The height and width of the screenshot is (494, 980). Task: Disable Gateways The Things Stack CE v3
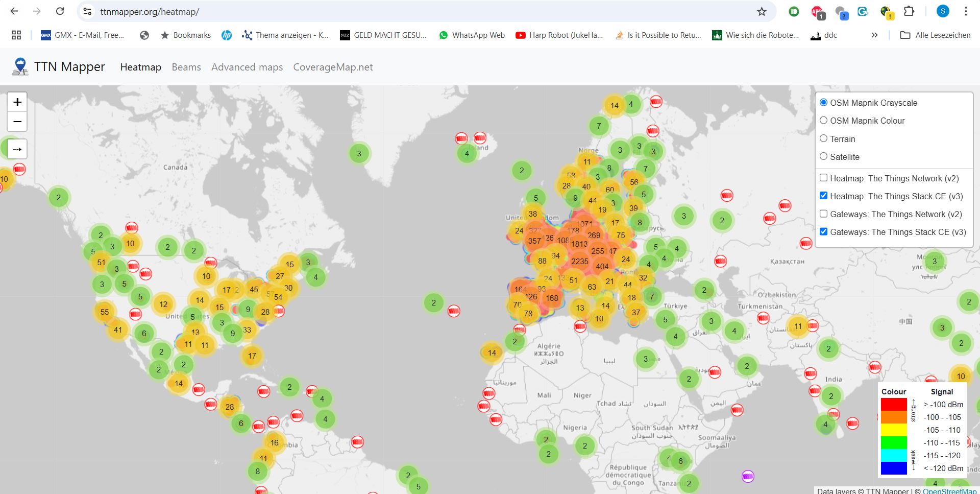pos(823,231)
